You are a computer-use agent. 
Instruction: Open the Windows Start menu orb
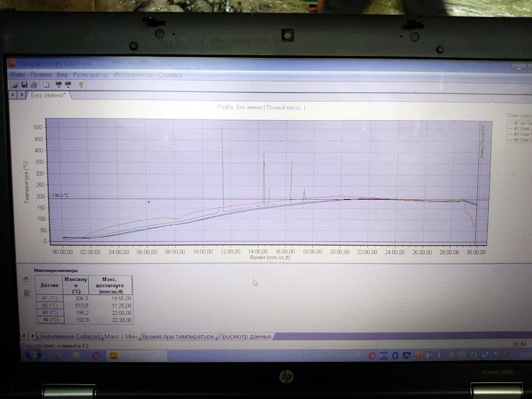click(x=32, y=355)
